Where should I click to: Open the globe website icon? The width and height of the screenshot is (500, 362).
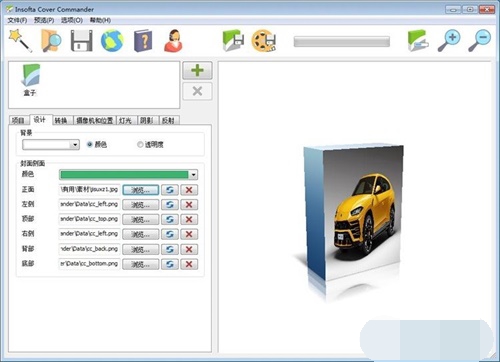[x=112, y=41]
